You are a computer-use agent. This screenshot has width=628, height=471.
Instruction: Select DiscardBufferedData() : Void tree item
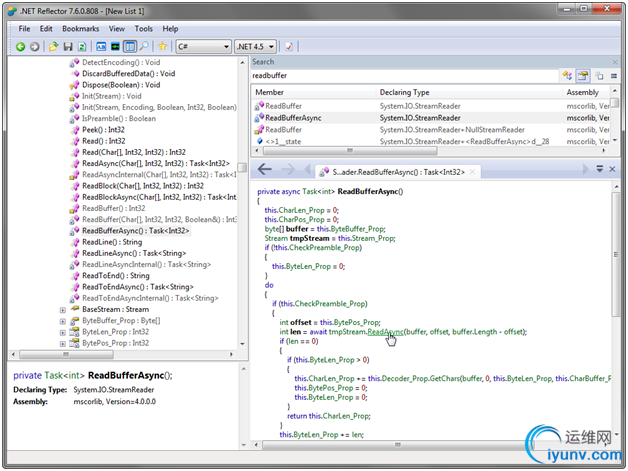(129, 74)
